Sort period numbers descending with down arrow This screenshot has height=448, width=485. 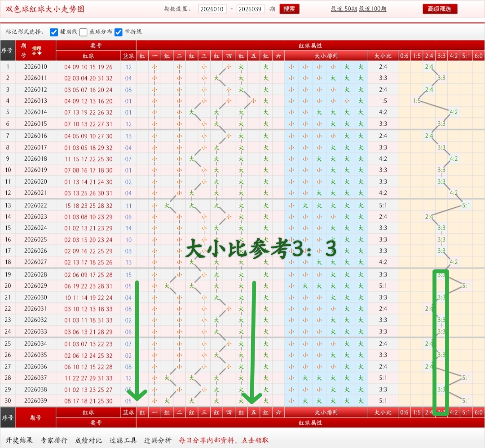pos(39,53)
